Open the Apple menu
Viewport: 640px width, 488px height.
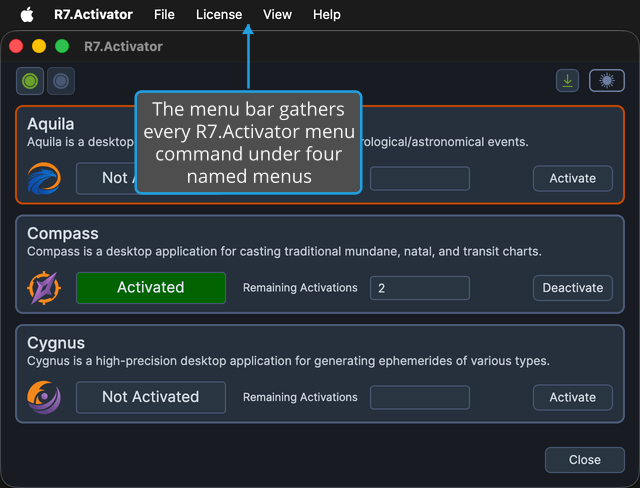point(27,15)
